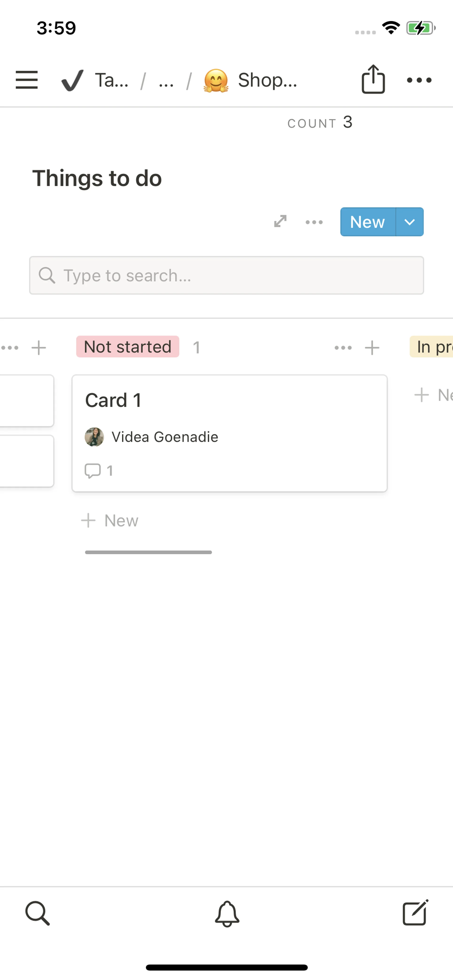Add card via Not started plus icon
This screenshot has height=980, width=453.
pos(372,348)
